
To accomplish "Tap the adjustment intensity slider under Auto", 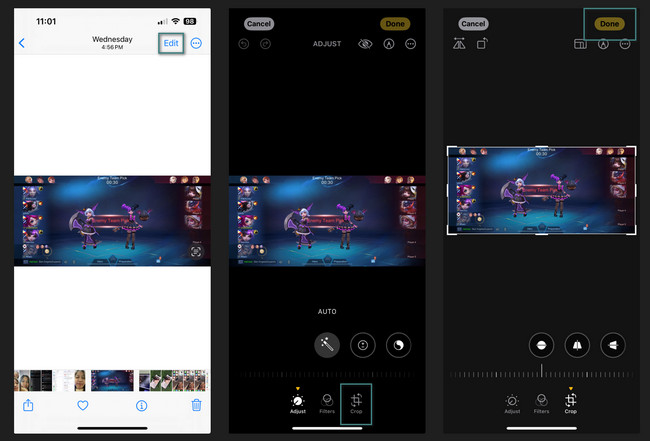I will 327,375.
